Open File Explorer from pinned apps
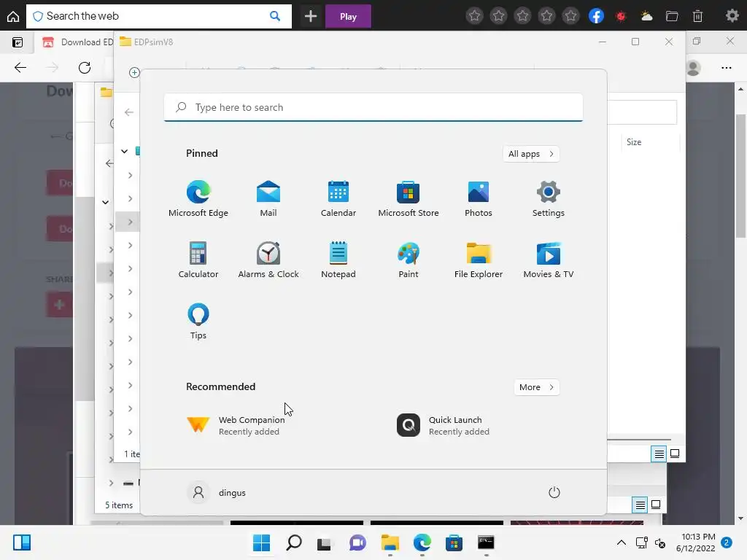Image resolution: width=747 pixels, height=560 pixels. (479, 260)
